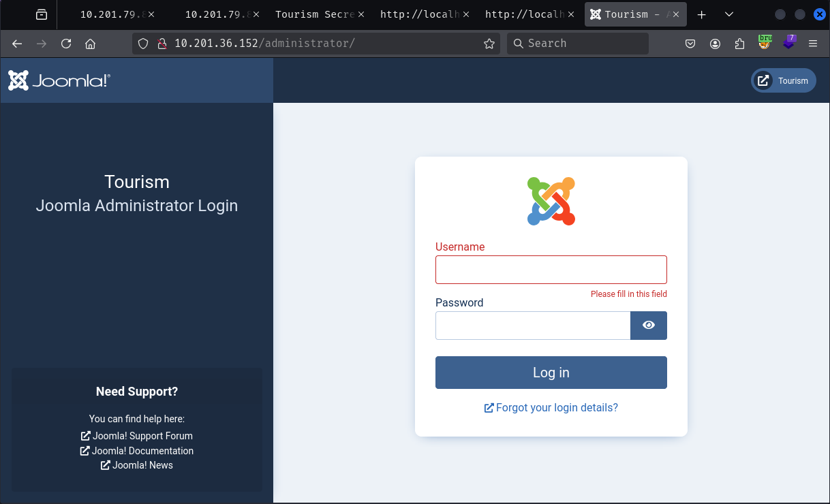Image resolution: width=830 pixels, height=504 pixels.
Task: Open the Tourism site link button
Action: pos(783,80)
